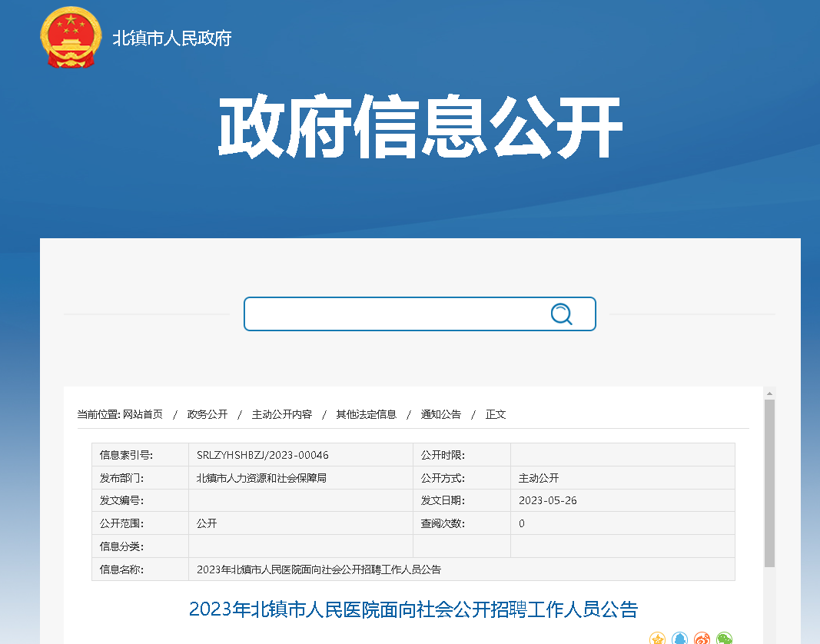This screenshot has height=644, width=820.
Task: Click the 信息分类 label
Action: (x=121, y=546)
